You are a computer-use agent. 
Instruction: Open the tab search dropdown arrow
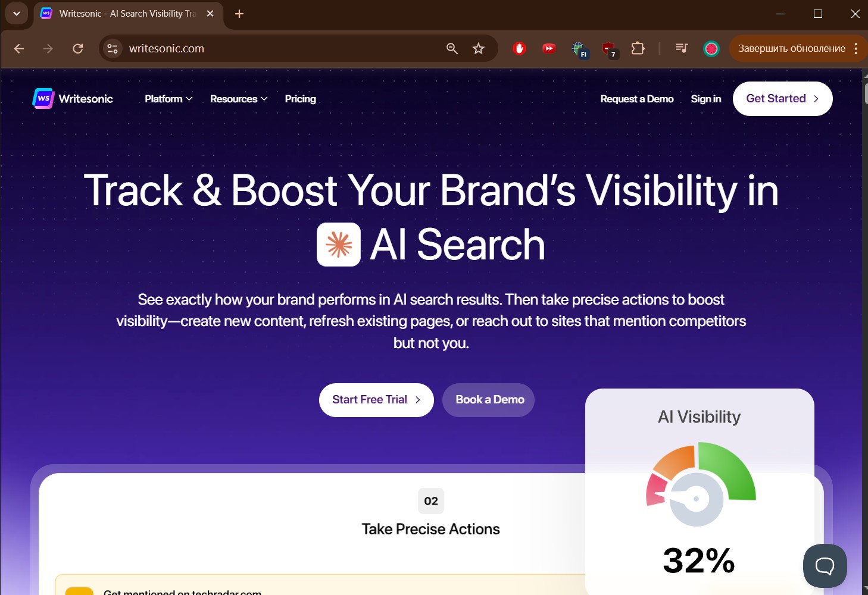click(x=17, y=14)
